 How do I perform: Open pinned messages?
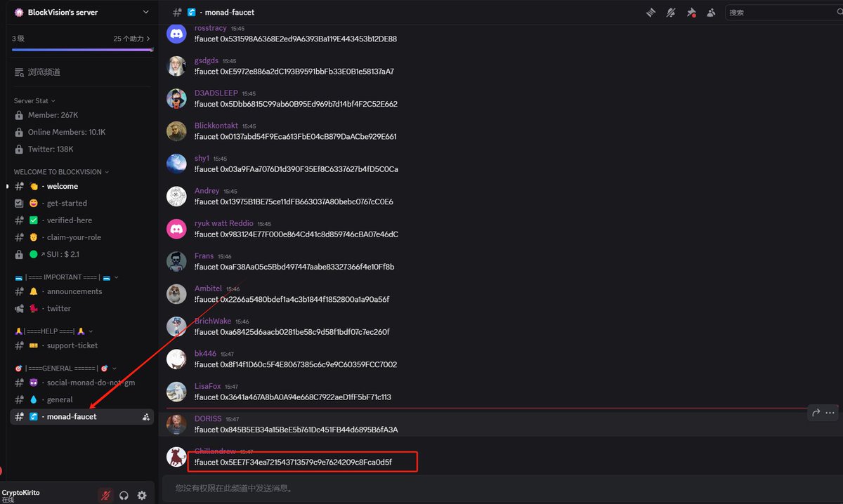(x=691, y=13)
